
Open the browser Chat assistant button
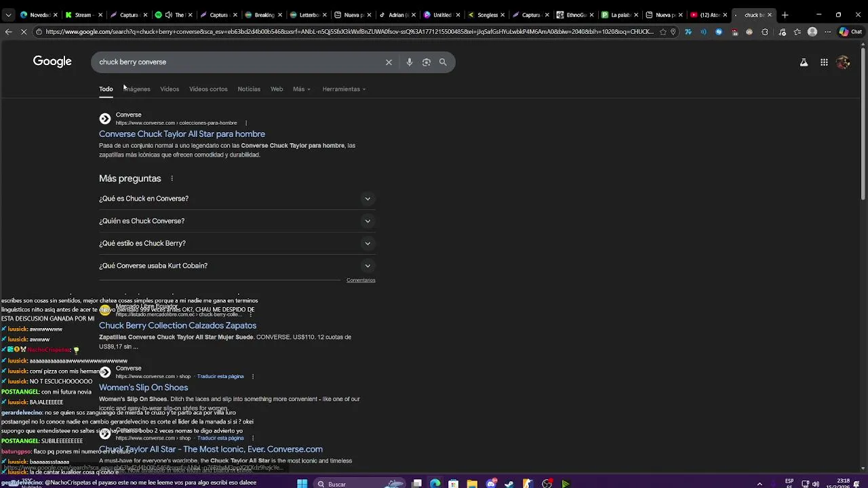coord(851,32)
